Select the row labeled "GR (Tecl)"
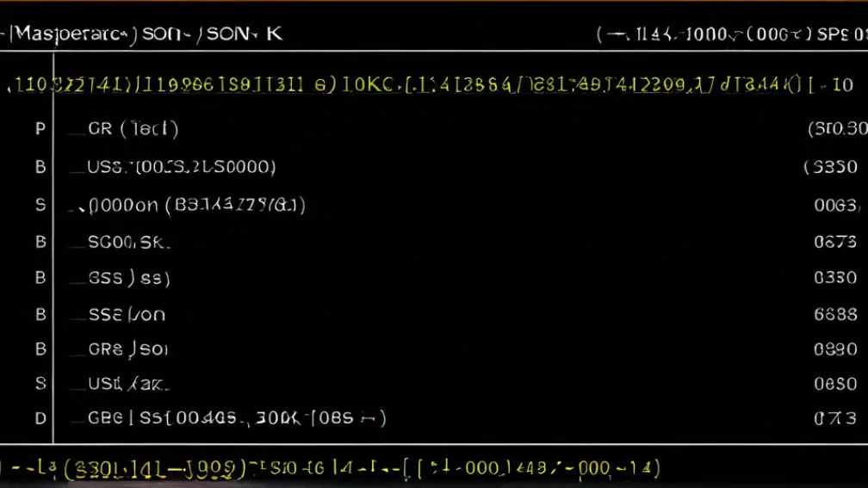868x488 pixels. (x=133, y=129)
